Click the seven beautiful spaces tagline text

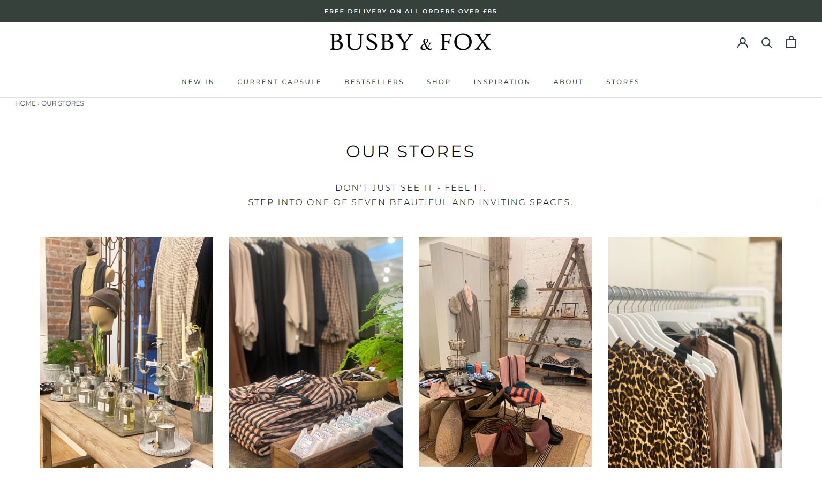pos(411,202)
